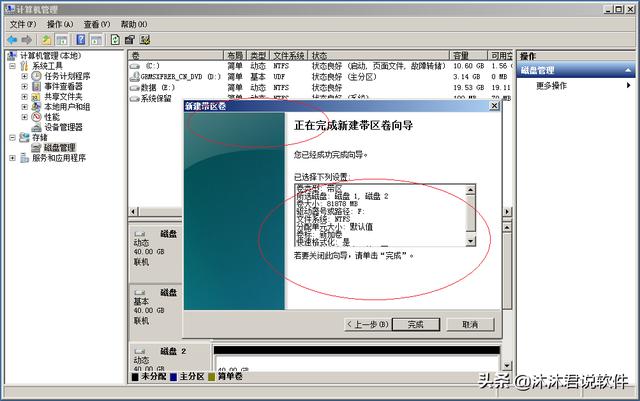Select 存储 node in the tree
Viewport: 640px width, 401px height.
[x=40, y=137]
